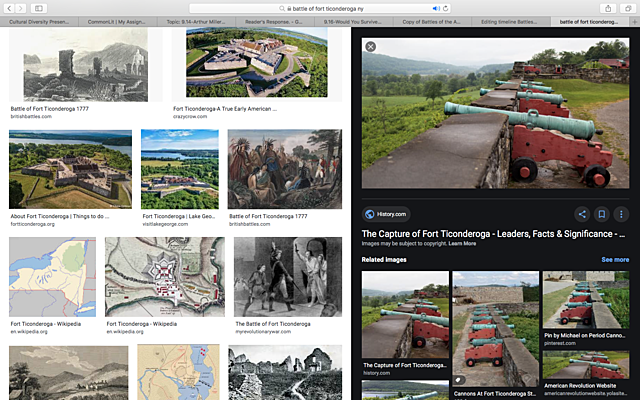The image size is (640, 400).
Task: Switch to Topic: 9.14-Arthur Miller tab
Action: pyautogui.click(x=196, y=22)
